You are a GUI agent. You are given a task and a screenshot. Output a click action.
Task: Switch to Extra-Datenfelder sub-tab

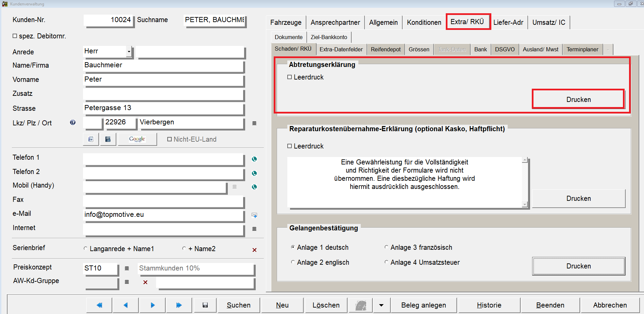tap(341, 49)
